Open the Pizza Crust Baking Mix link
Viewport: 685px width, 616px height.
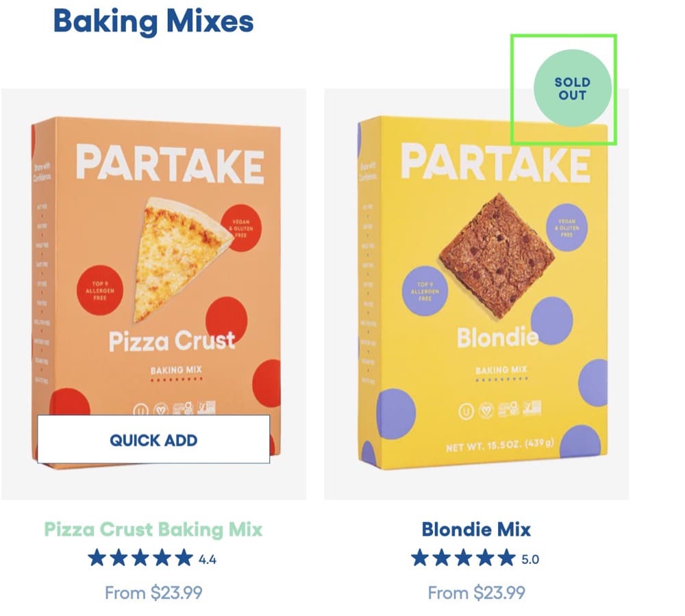pos(153,530)
